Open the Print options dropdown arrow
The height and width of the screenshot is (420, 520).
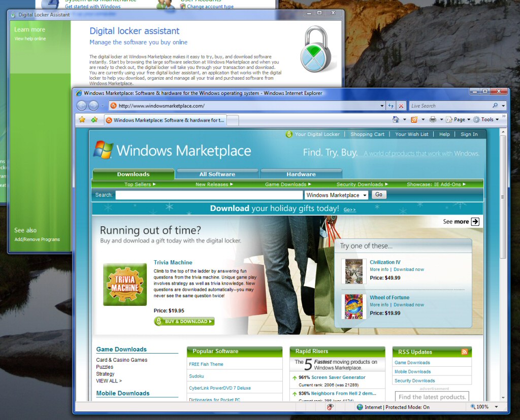pyautogui.click(x=442, y=120)
